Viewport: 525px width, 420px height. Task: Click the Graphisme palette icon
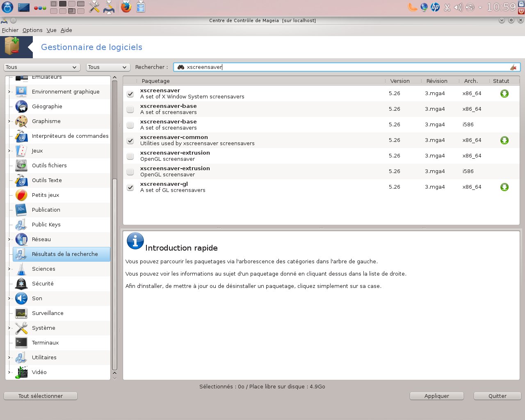pyautogui.click(x=21, y=121)
